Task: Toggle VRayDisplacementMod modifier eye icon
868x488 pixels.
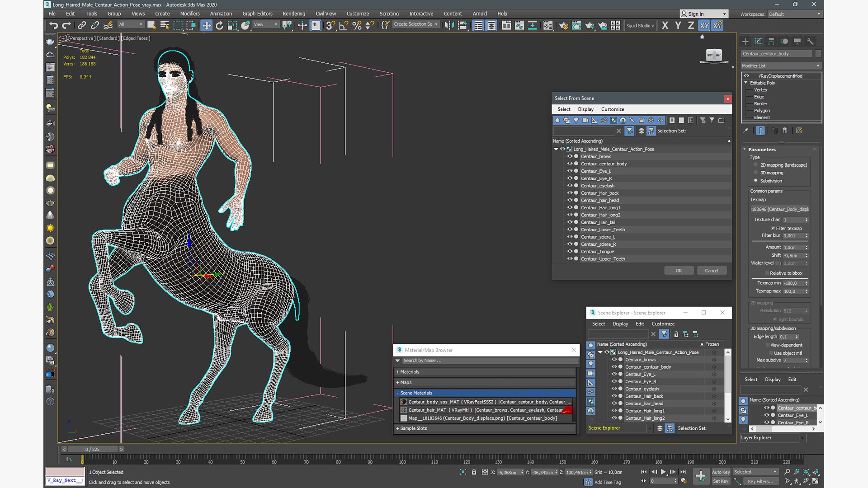Action: tap(746, 76)
